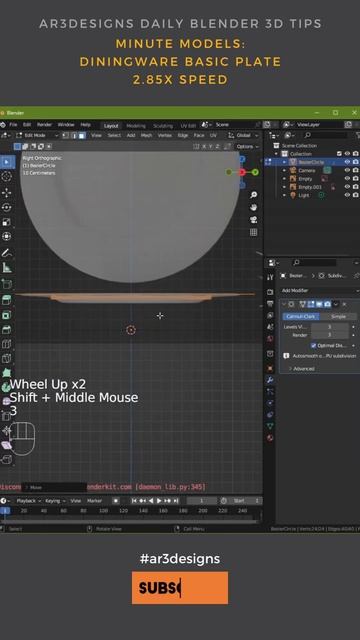
Task: Select the Loop Cut tool
Action: 7,344
